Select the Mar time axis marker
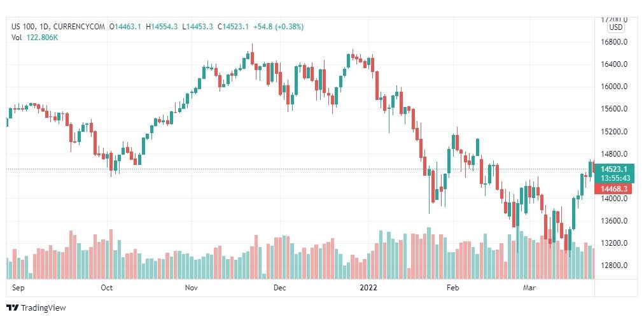644x319 pixels. (x=529, y=288)
